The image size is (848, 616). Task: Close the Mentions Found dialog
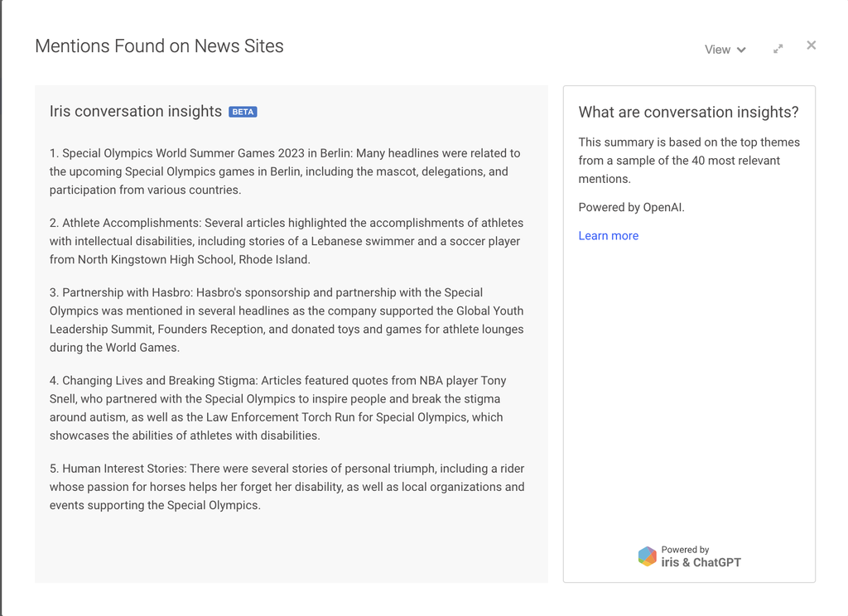[811, 46]
